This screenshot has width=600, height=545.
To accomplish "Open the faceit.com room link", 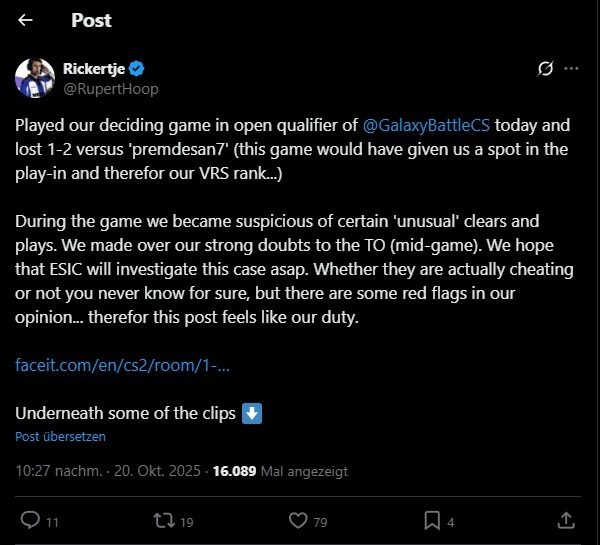I will pos(123,364).
